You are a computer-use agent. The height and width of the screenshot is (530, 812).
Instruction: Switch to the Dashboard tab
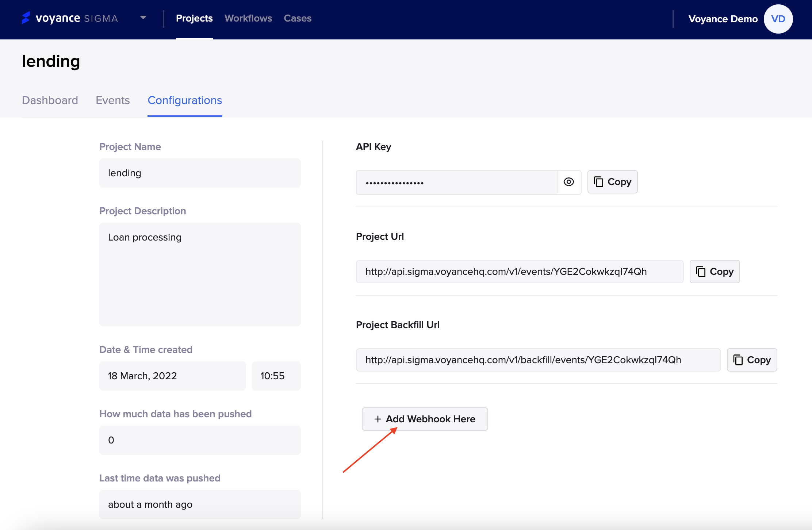[x=50, y=100]
